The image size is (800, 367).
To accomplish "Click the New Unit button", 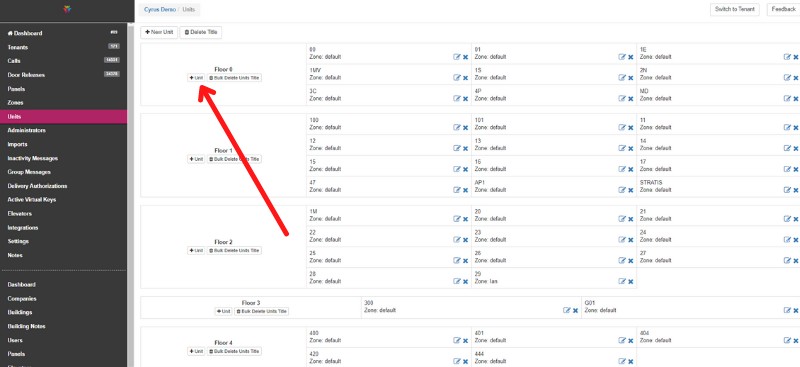I will [159, 32].
